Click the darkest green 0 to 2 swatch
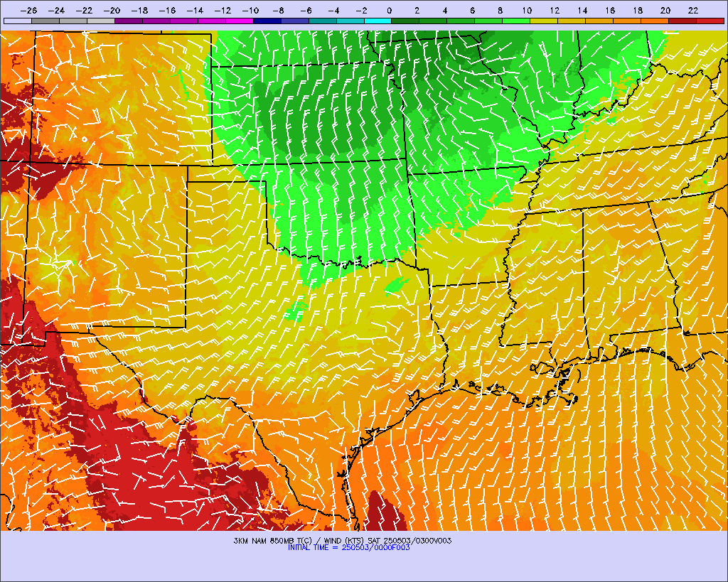The height and width of the screenshot is (582, 728). point(406,21)
